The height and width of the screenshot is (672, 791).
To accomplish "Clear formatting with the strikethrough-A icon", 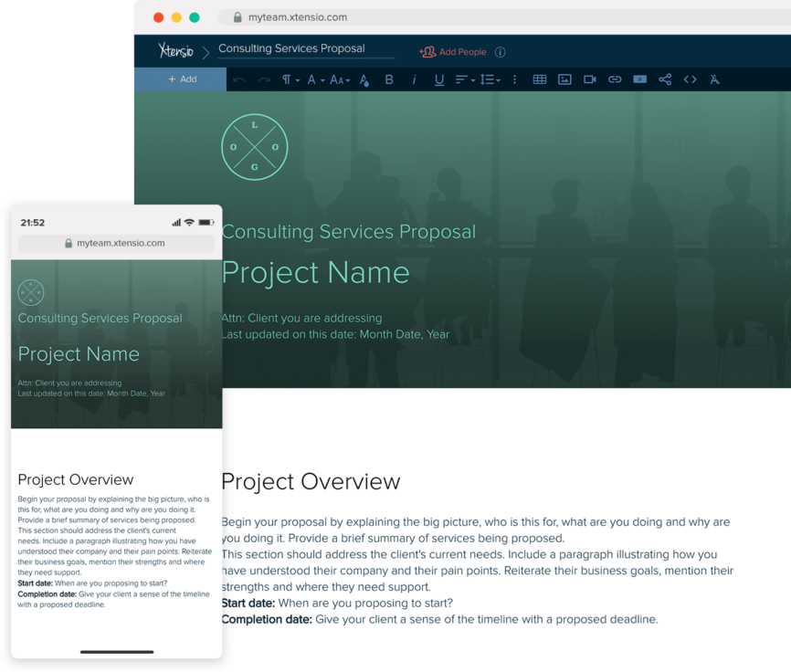I will click(714, 79).
